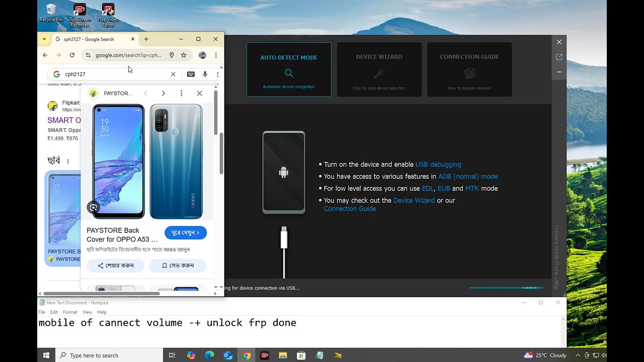Click the Device Wizard link in the instructions

414,200
